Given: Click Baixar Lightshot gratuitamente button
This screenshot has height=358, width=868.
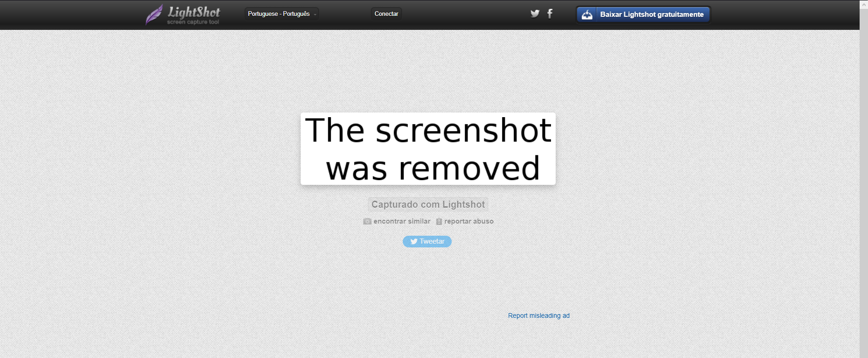Looking at the screenshot, I should click(643, 14).
